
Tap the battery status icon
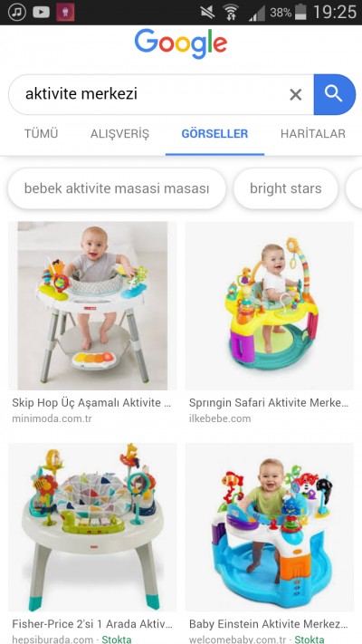pos(300,12)
